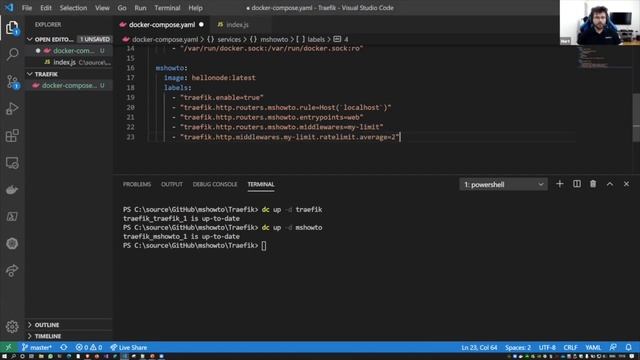The image size is (640, 360).
Task: Open the Explorer view in activity bar
Action: pyautogui.click(x=12, y=28)
